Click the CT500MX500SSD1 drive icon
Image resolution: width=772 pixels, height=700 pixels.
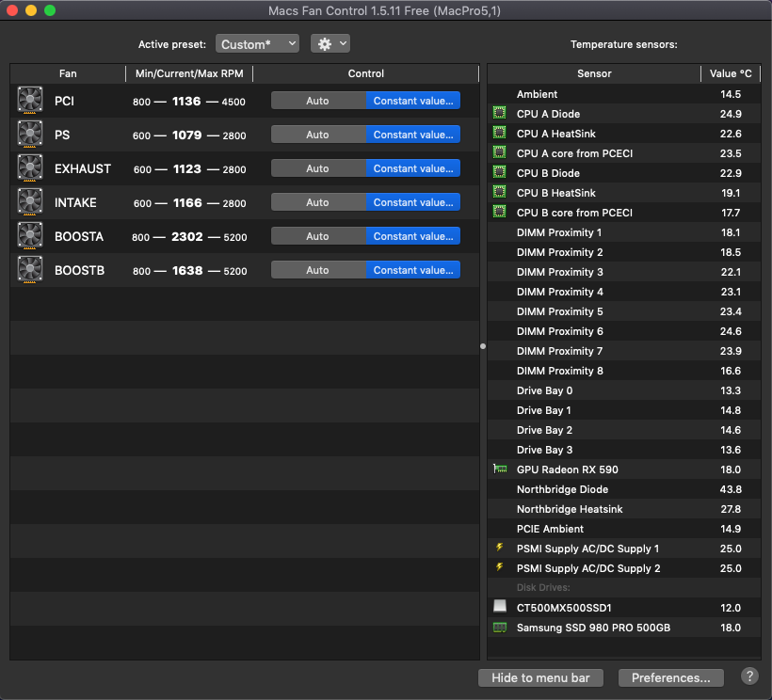(500, 608)
